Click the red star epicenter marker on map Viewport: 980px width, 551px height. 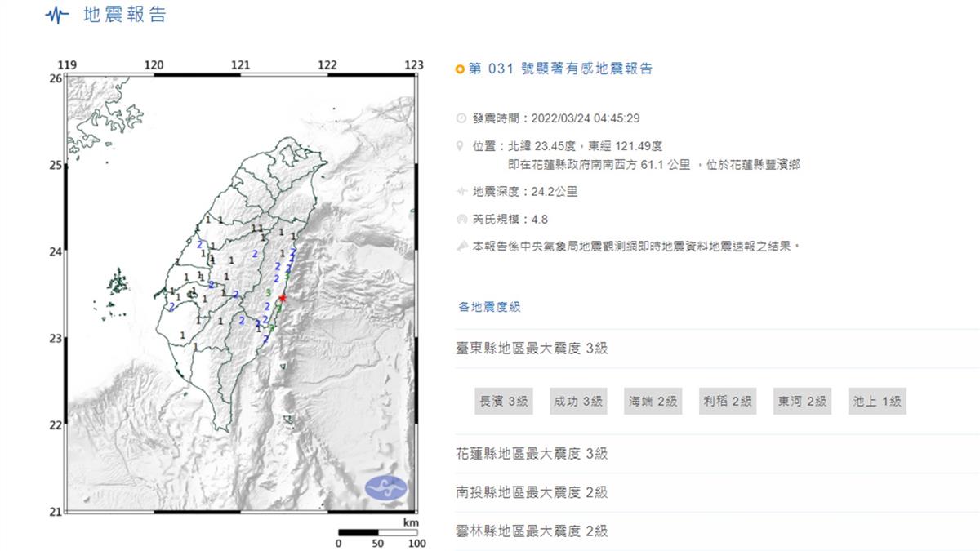tap(283, 298)
